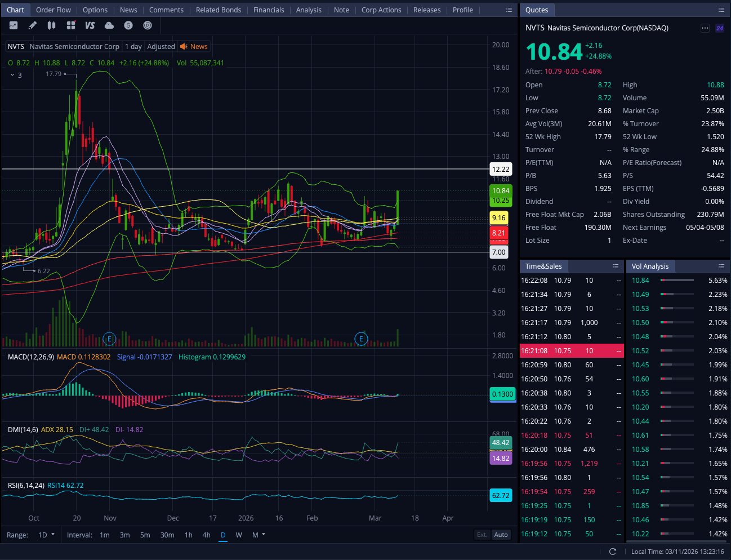This screenshot has height=560, width=731.
Task: Click the first earnings E marker on chart
Action: (109, 339)
